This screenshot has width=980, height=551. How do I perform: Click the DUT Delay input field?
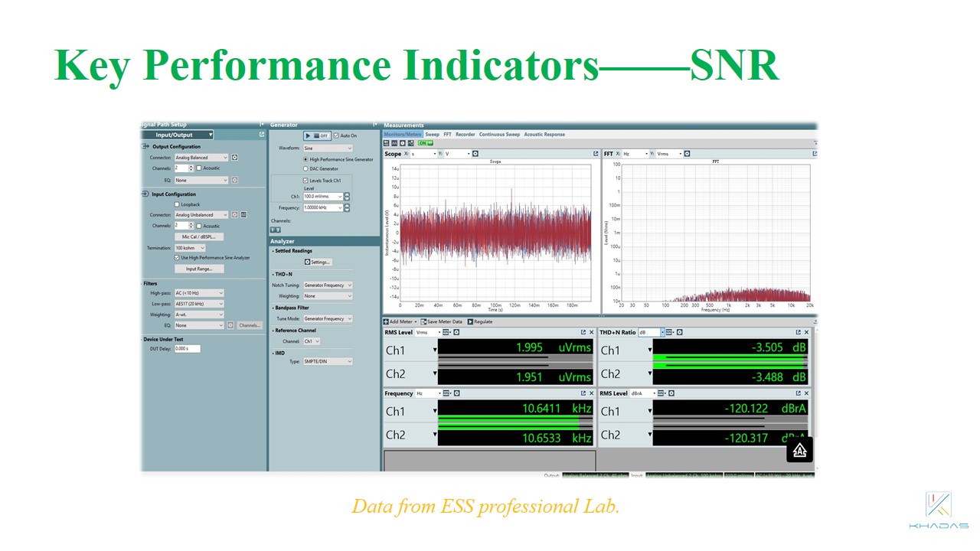[x=188, y=348]
